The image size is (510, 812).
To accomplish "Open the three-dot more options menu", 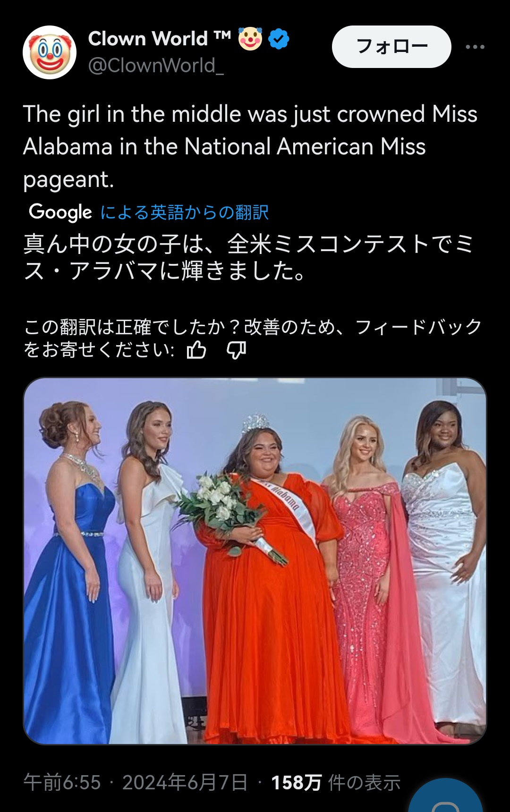I will coord(475,47).
